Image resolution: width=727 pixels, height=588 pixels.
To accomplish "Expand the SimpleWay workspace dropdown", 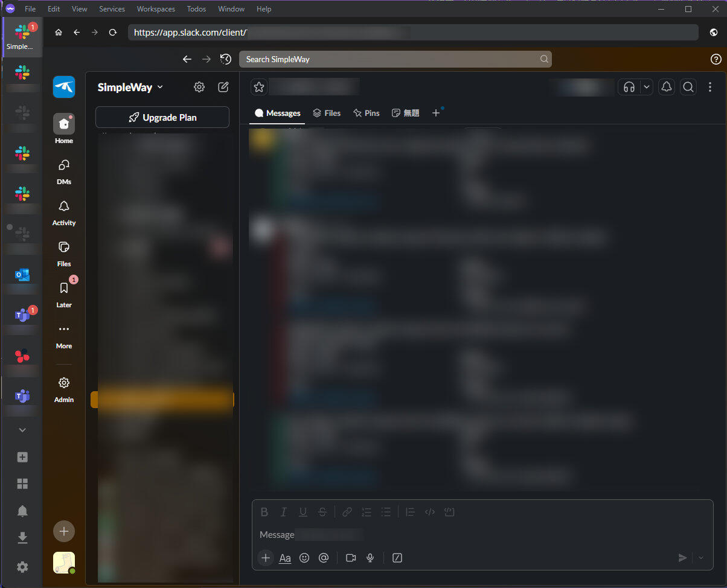I will (x=130, y=87).
